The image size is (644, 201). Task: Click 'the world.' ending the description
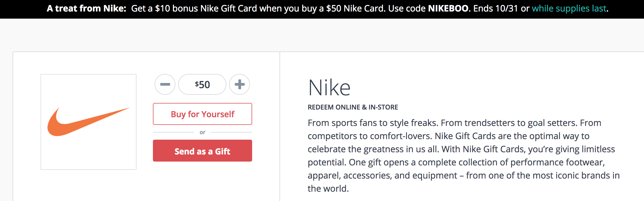328,189
